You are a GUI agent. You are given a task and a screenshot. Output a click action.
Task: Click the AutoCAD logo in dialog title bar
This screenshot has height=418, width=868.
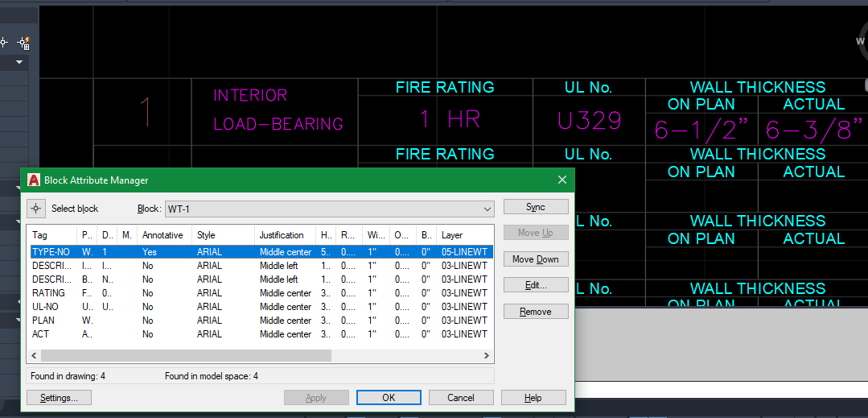tap(35, 180)
